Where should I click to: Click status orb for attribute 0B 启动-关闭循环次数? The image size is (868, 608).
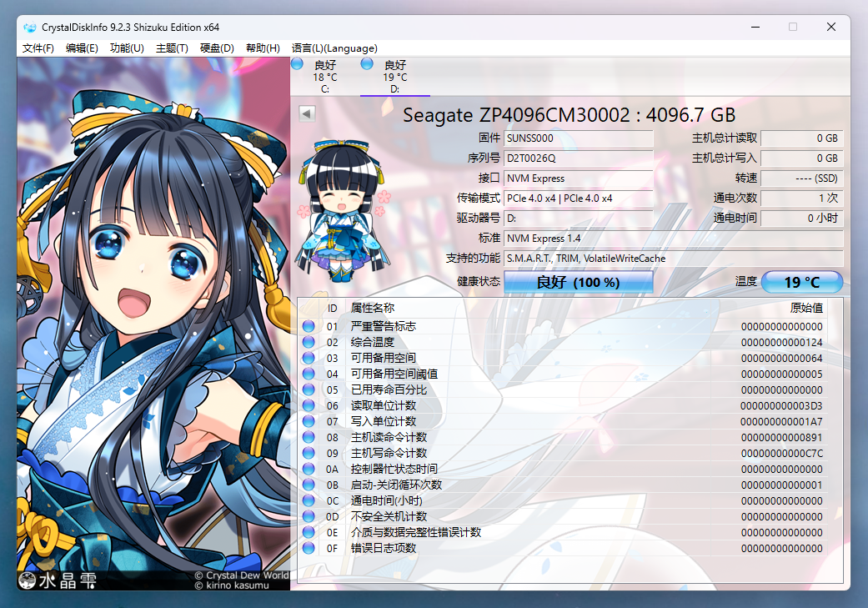309,485
